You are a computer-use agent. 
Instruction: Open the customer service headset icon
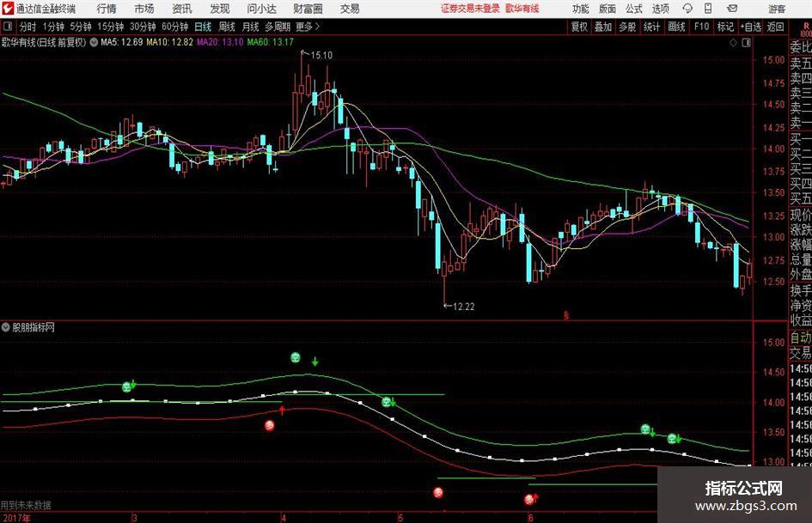pos(687,9)
